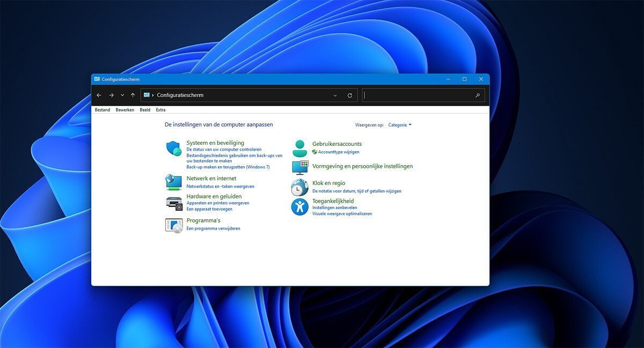Viewport: 644px width, 348px height.
Task: Click De status van uw computer controleren
Action: pos(224,150)
